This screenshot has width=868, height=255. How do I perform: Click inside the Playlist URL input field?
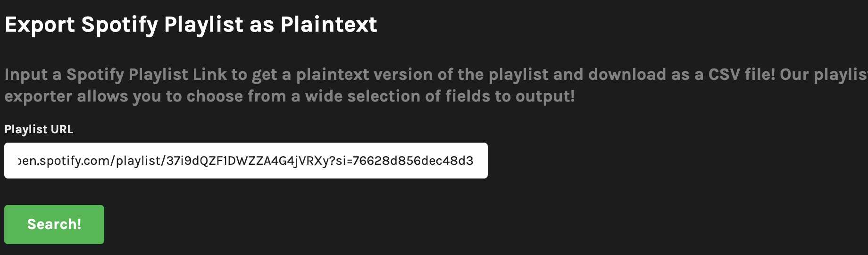click(245, 161)
